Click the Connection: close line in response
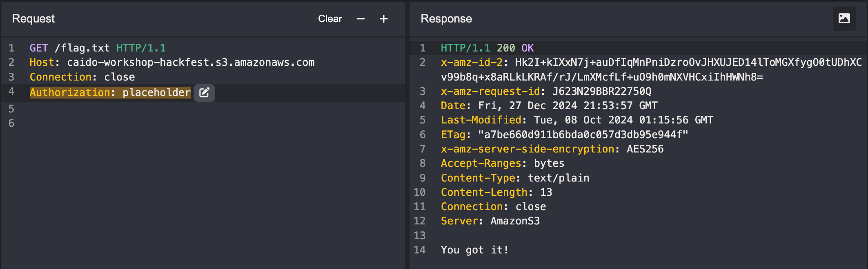This screenshot has width=868, height=269. pyautogui.click(x=493, y=207)
